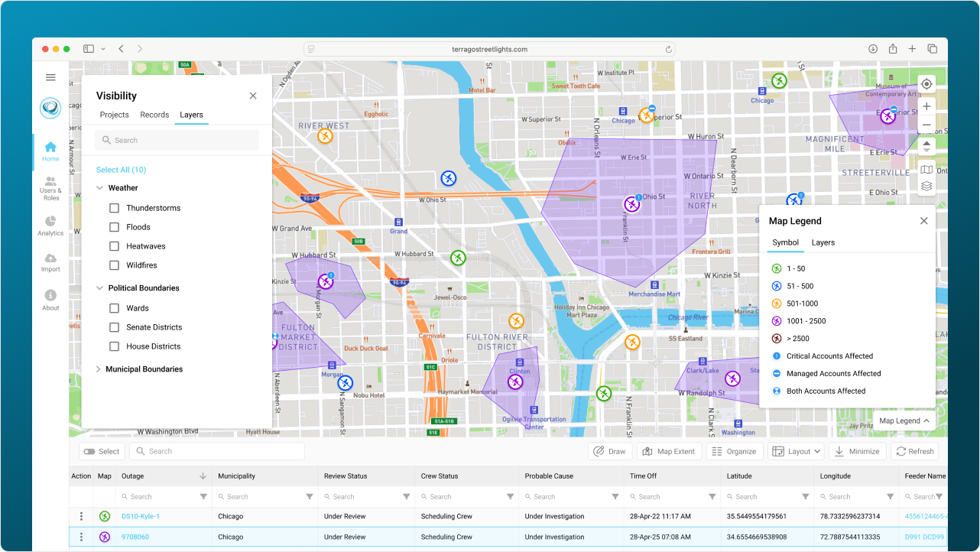Click the locate-me target icon on map

(926, 84)
